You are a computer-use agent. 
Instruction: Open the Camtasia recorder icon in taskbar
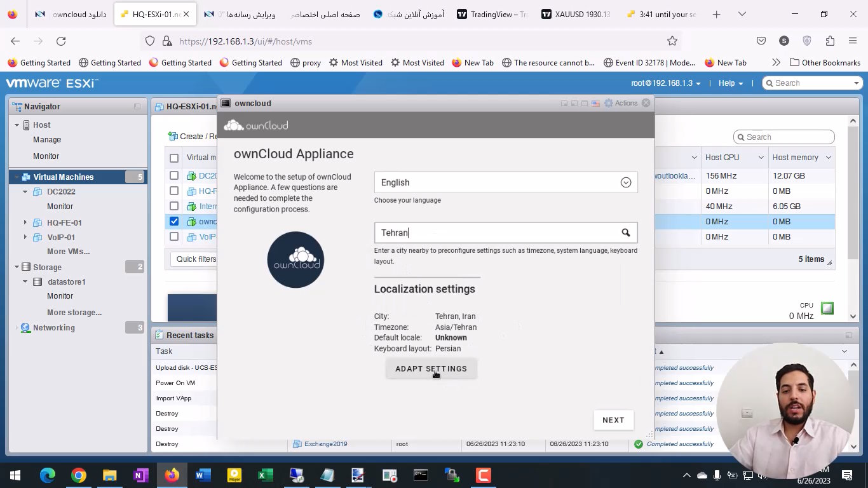pos(483,475)
